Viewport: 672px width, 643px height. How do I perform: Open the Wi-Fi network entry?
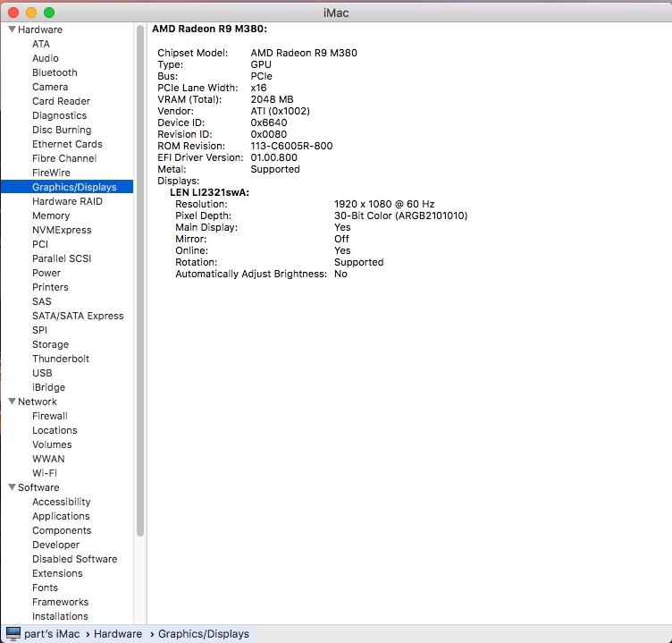[x=45, y=473]
